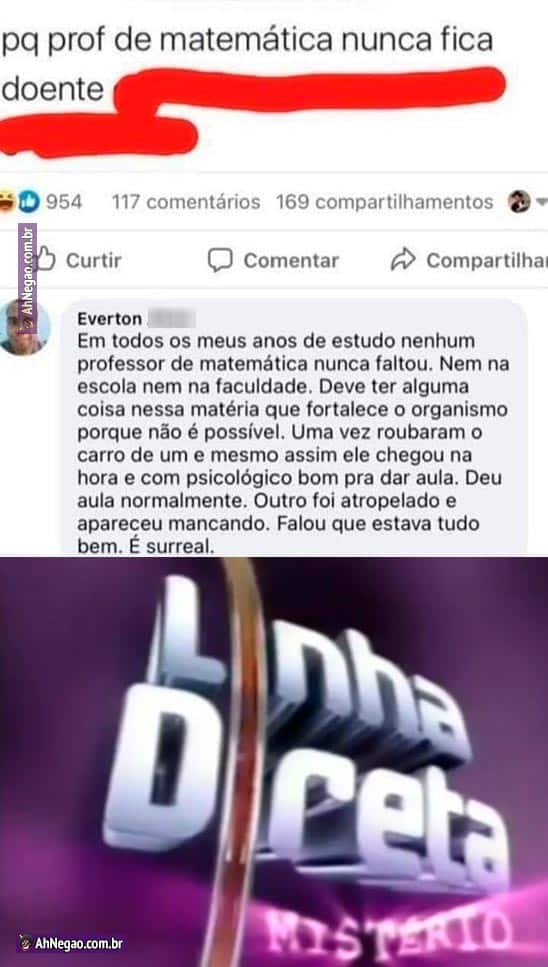Click the Compartilhar button label

pyautogui.click(x=487, y=260)
